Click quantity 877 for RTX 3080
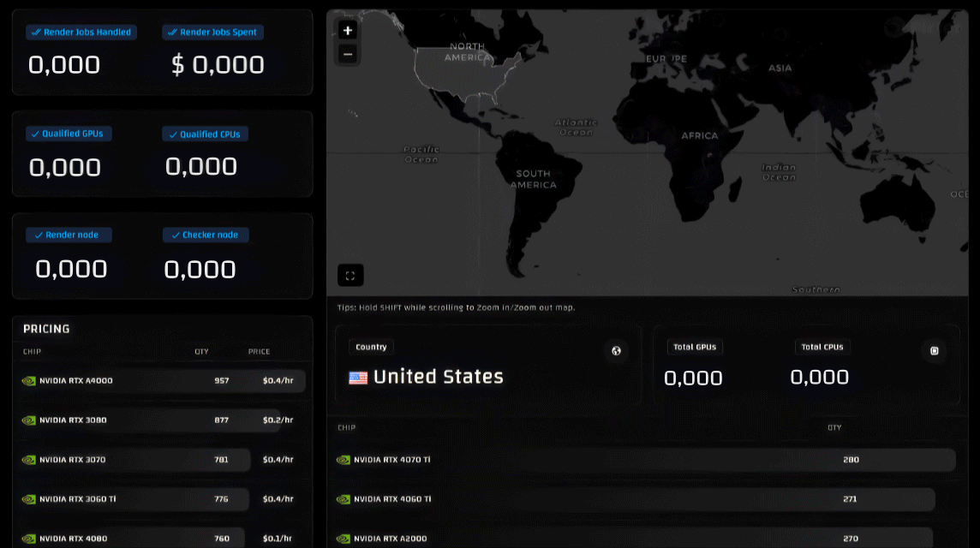 coord(221,420)
